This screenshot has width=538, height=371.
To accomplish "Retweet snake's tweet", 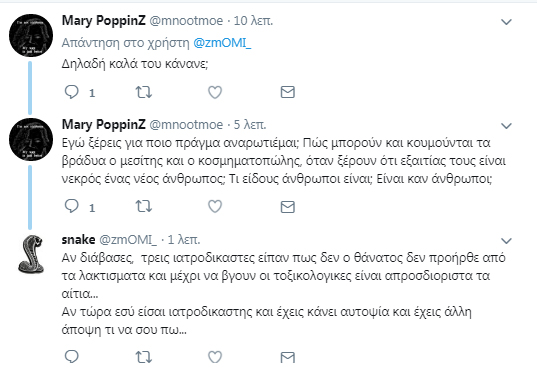I will pos(143,357).
